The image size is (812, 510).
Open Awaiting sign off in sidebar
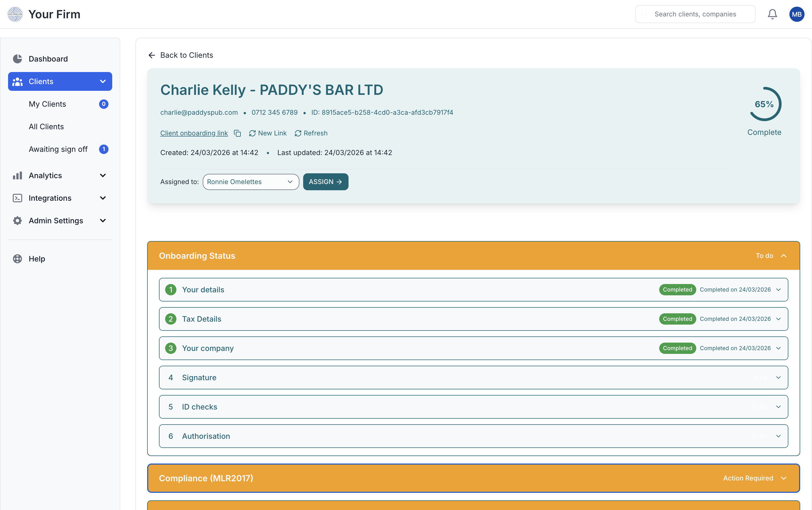pos(58,149)
